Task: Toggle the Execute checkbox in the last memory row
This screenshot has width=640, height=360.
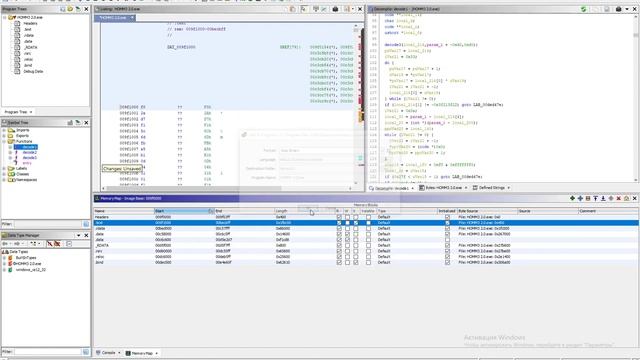Action: coord(356,262)
